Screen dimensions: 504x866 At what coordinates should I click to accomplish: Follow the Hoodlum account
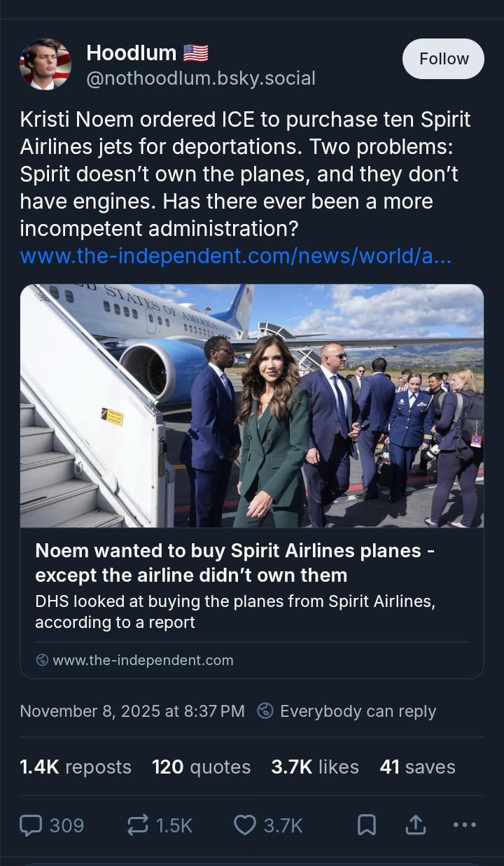[x=443, y=59]
